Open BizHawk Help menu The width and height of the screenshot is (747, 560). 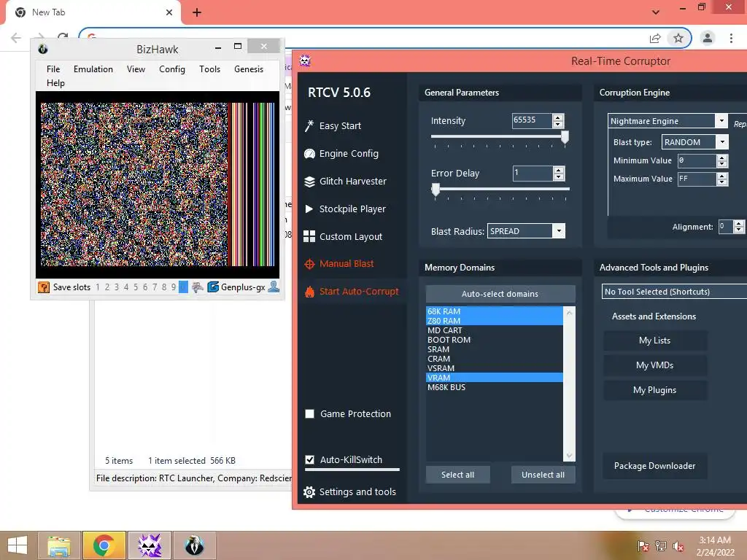(x=55, y=83)
